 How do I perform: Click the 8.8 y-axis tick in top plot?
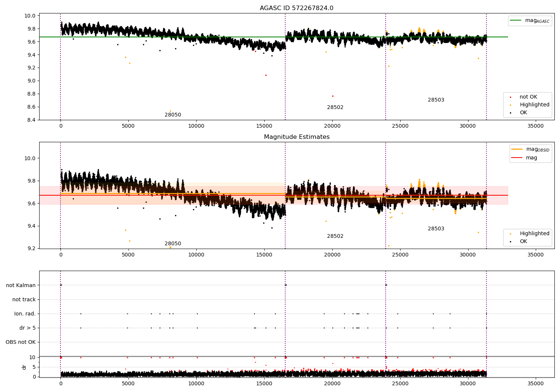(31, 94)
